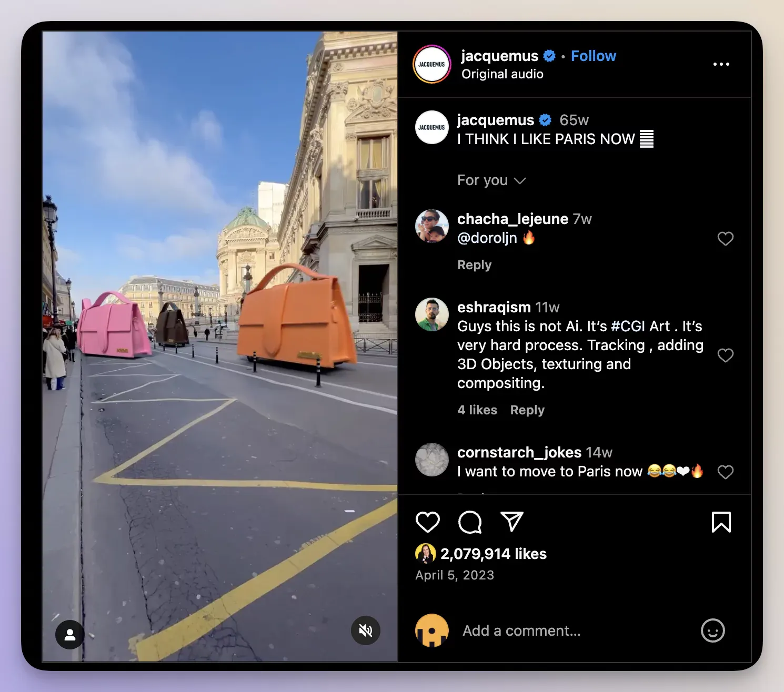The width and height of the screenshot is (784, 692).
Task: Open the liker's avatar beside like count
Action: click(426, 554)
